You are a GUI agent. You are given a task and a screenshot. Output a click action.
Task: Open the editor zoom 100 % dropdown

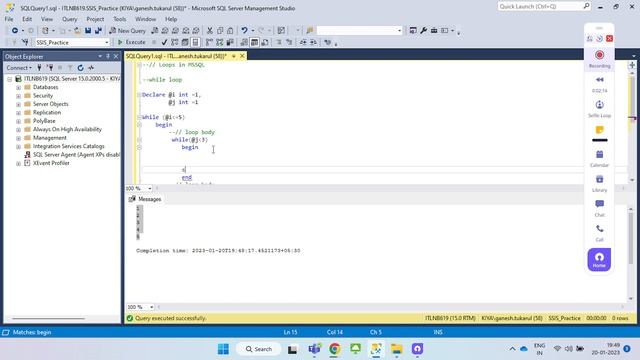click(x=150, y=188)
